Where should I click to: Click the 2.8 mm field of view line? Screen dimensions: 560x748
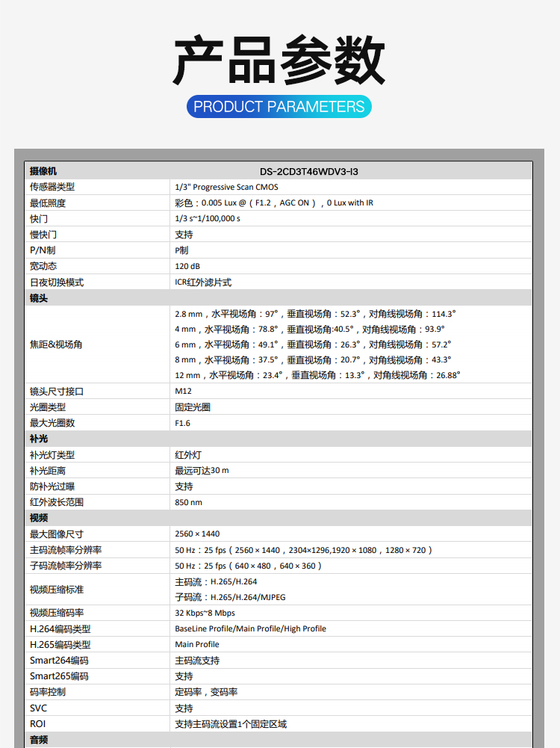(315, 314)
